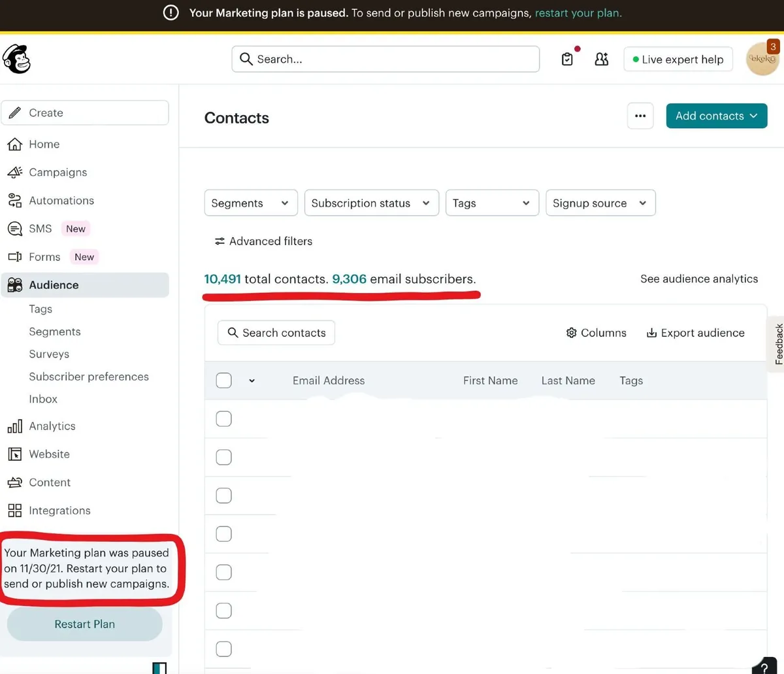784x674 pixels.
Task: Check the first contact row checkbox
Action: click(223, 419)
